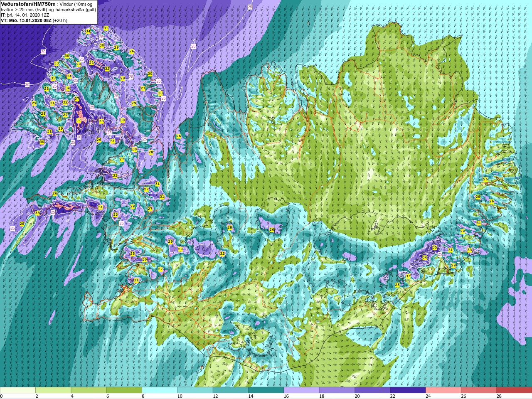
Task: Click legend scale number '8'
Action: [143, 396]
